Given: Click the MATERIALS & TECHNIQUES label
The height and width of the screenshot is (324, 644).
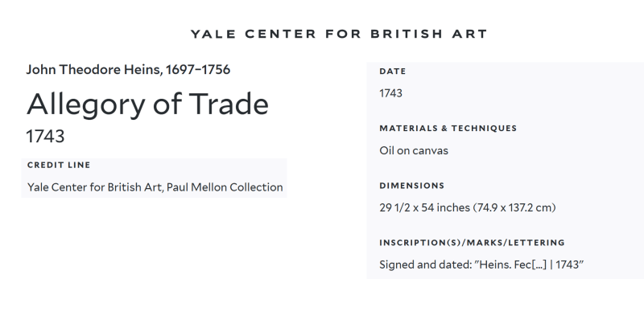Looking at the screenshot, I should tap(448, 128).
